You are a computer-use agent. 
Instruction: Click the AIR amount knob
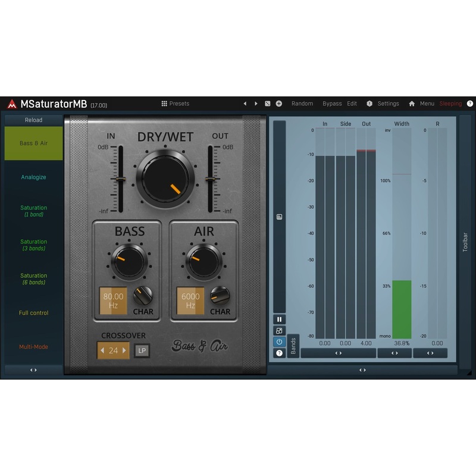pyautogui.click(x=204, y=262)
